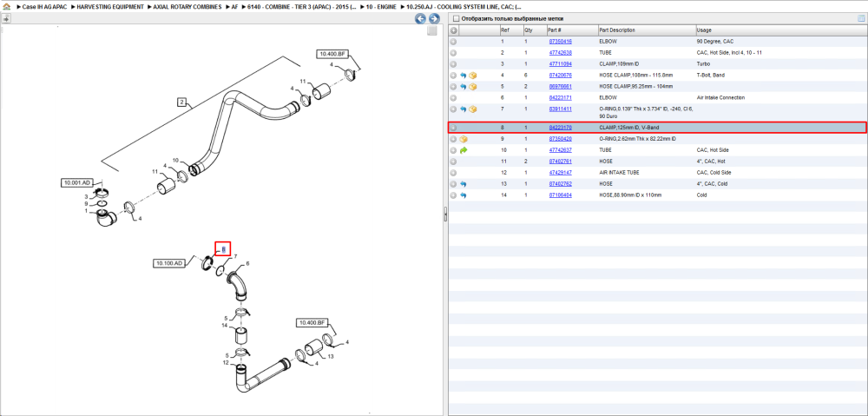The height and width of the screenshot is (416, 868).
Task: Add ref 8 V-Band clamp with circle icon
Action: pos(453,128)
